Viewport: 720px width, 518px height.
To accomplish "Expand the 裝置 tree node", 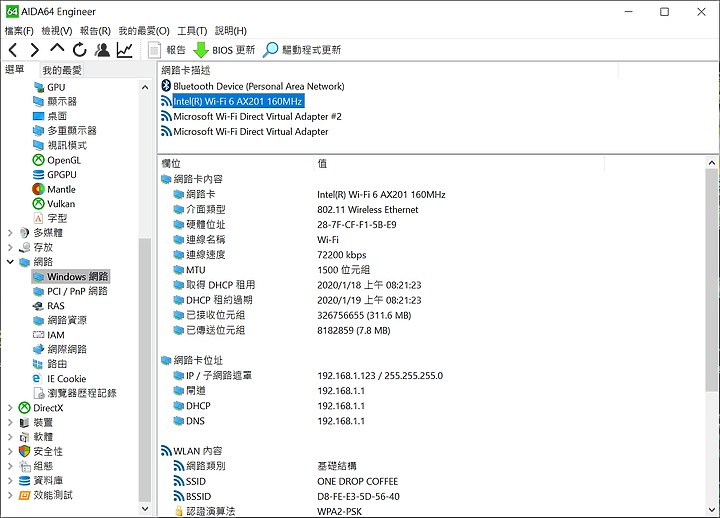I will pyautogui.click(x=10, y=422).
